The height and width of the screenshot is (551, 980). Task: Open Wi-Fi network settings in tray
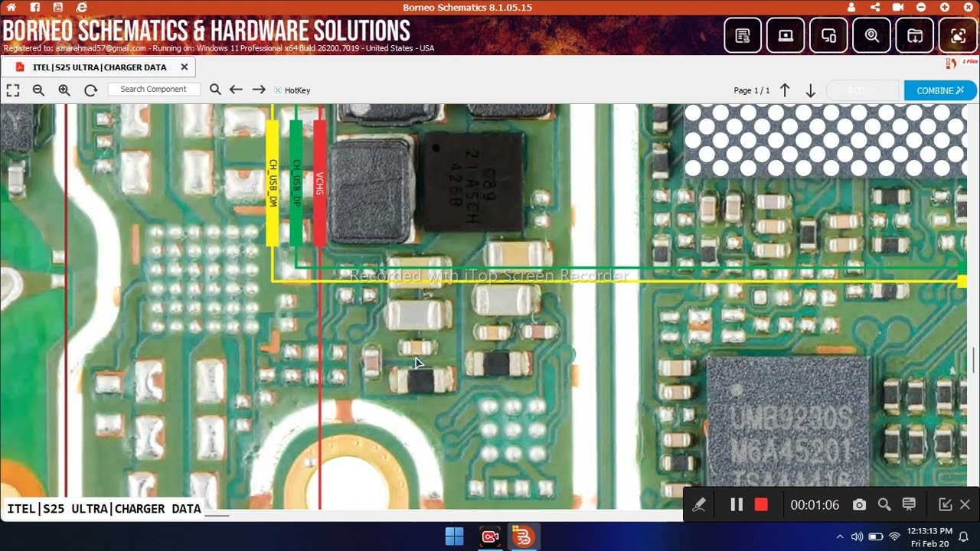click(x=894, y=536)
